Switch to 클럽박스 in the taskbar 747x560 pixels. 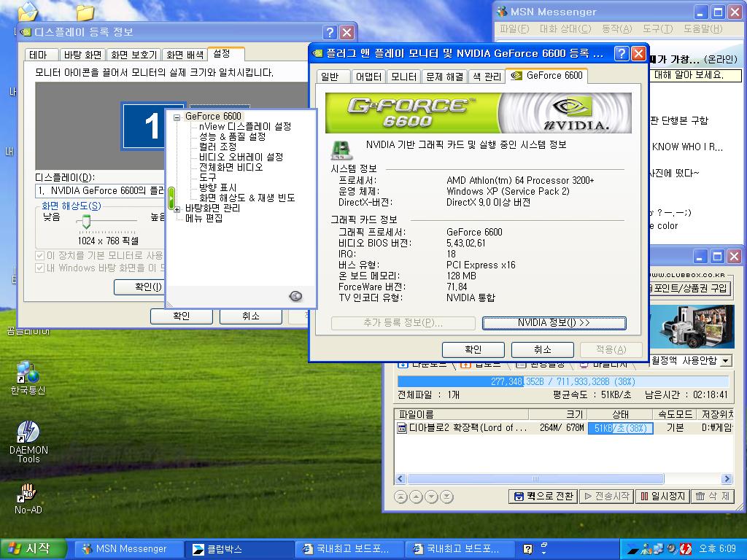pyautogui.click(x=239, y=549)
